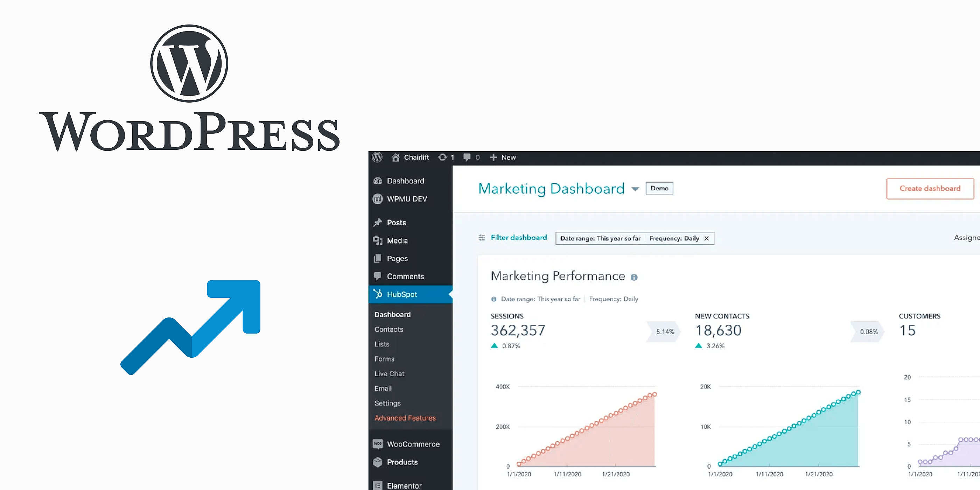Open HubSpot Live Chat submenu

click(389, 373)
